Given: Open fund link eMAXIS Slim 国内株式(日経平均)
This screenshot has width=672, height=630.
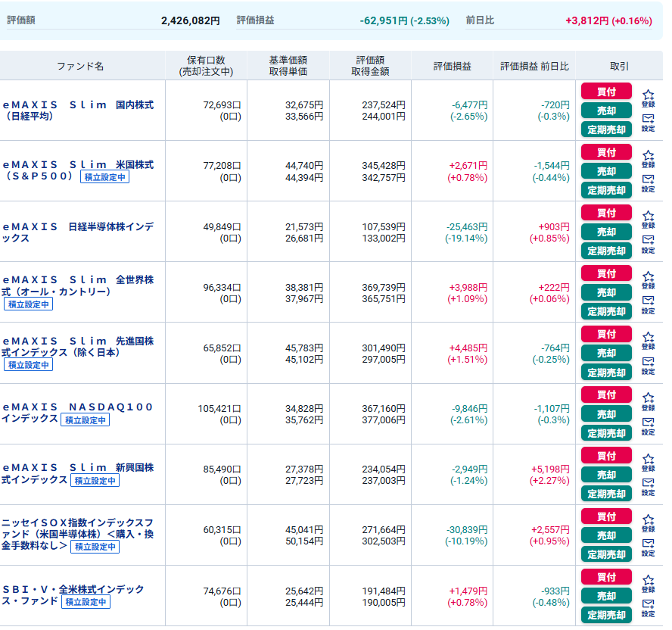Looking at the screenshot, I should (78, 111).
